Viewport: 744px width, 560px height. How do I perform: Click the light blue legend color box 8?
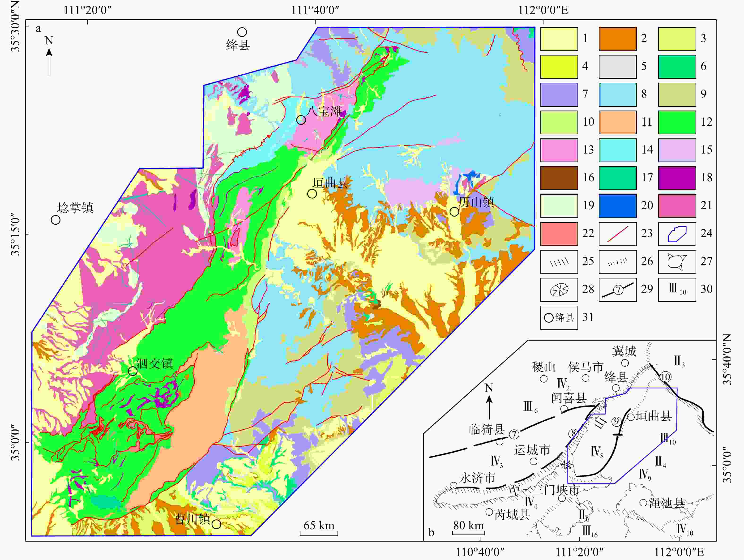click(618, 94)
